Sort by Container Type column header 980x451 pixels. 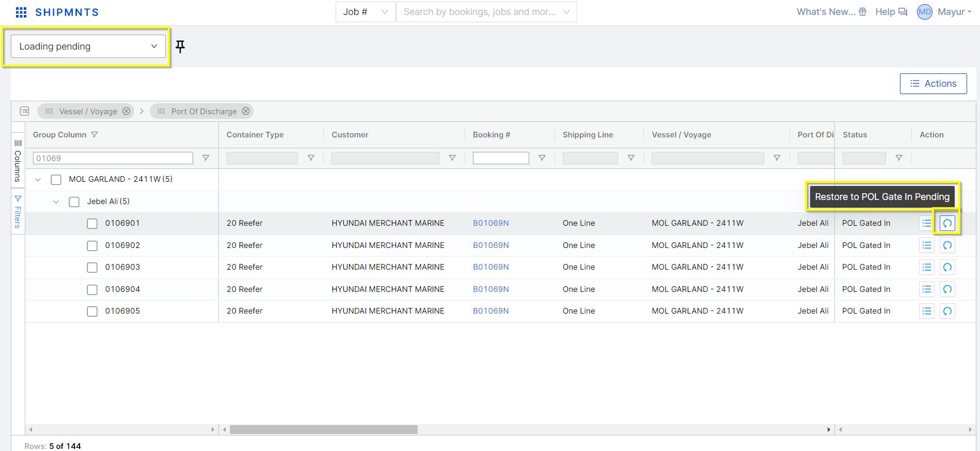[x=255, y=134]
